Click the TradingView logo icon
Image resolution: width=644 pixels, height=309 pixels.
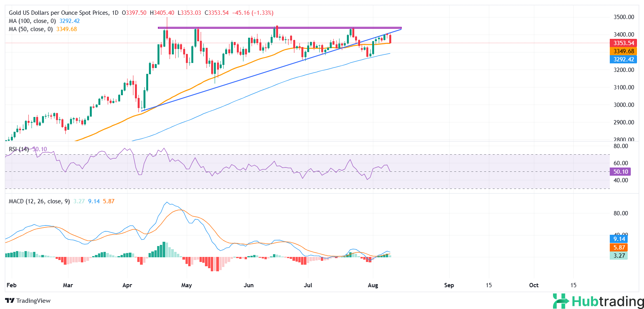pos(10,300)
